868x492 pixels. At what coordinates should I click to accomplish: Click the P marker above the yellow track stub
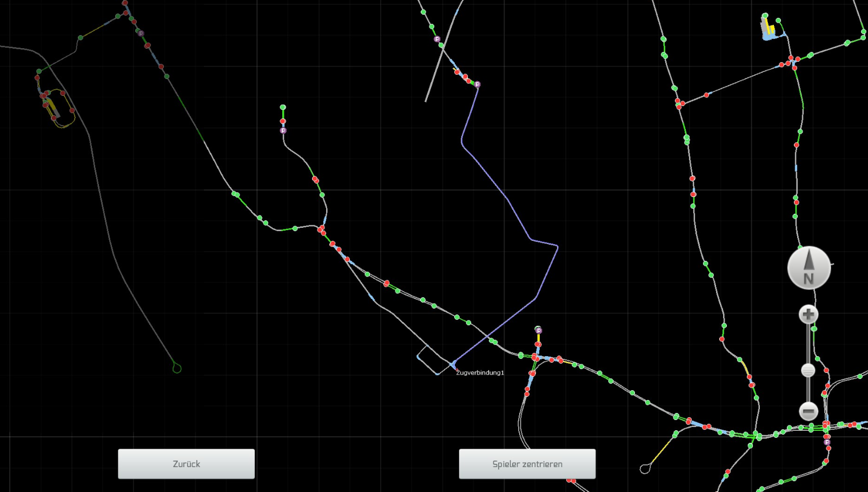click(538, 330)
